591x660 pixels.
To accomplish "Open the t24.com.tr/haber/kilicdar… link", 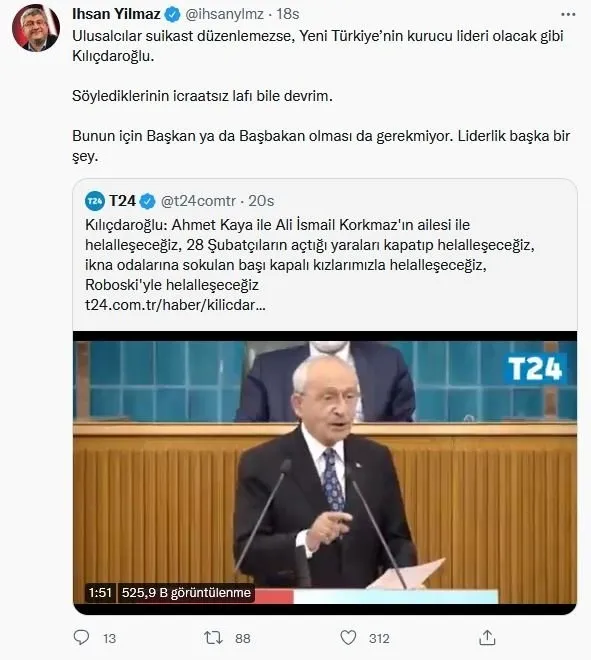I will [175, 304].
